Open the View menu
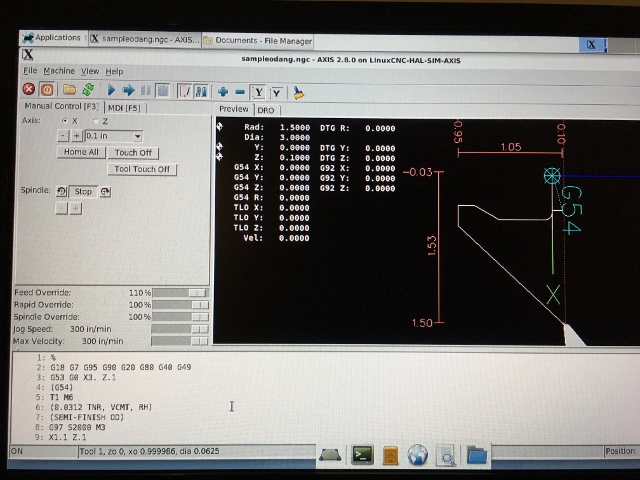Viewport: 640px width, 480px height. tap(89, 71)
